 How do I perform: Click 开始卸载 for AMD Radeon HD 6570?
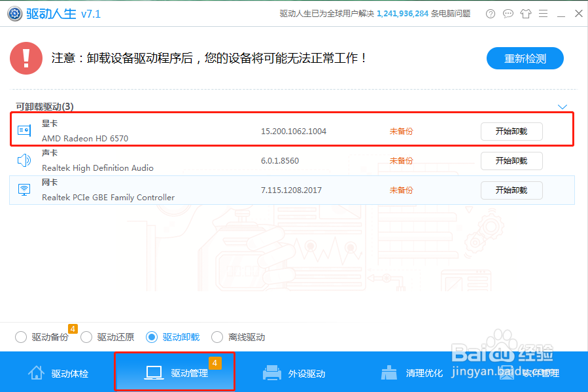[x=511, y=132]
